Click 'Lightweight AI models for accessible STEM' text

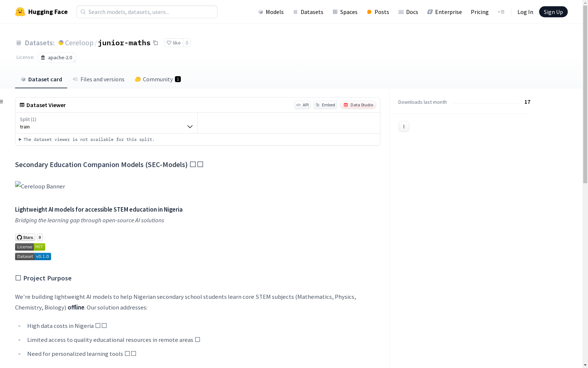[x=99, y=209]
